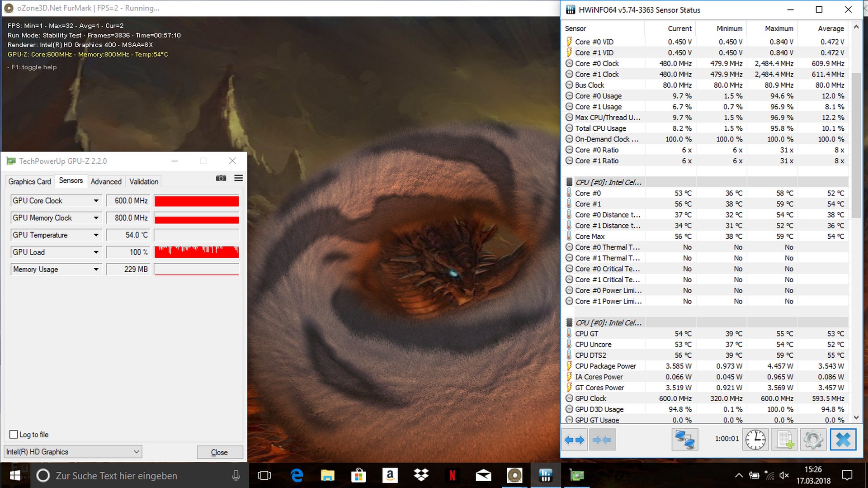
Task: Reset HWiNFO sensor clock timer
Action: click(x=755, y=440)
